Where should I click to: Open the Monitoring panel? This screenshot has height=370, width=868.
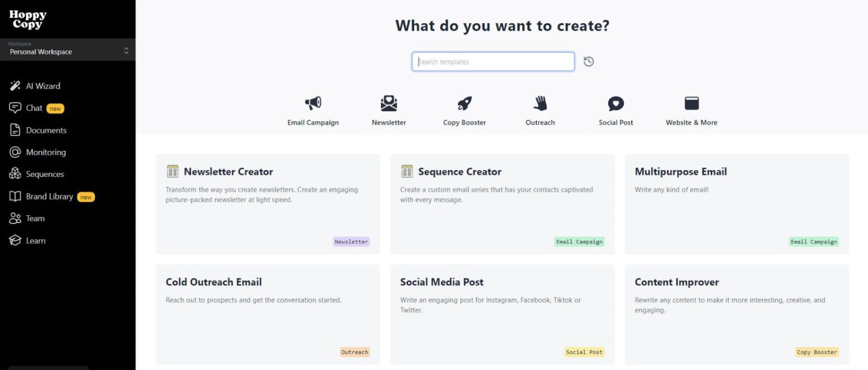click(x=46, y=151)
